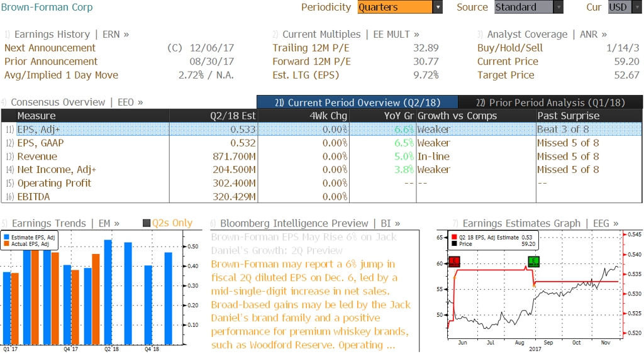Click the Target Price value 52.67

point(627,75)
